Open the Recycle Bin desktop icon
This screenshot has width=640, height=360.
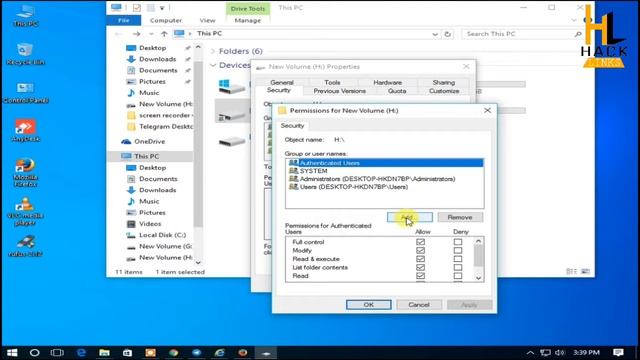click(x=25, y=54)
